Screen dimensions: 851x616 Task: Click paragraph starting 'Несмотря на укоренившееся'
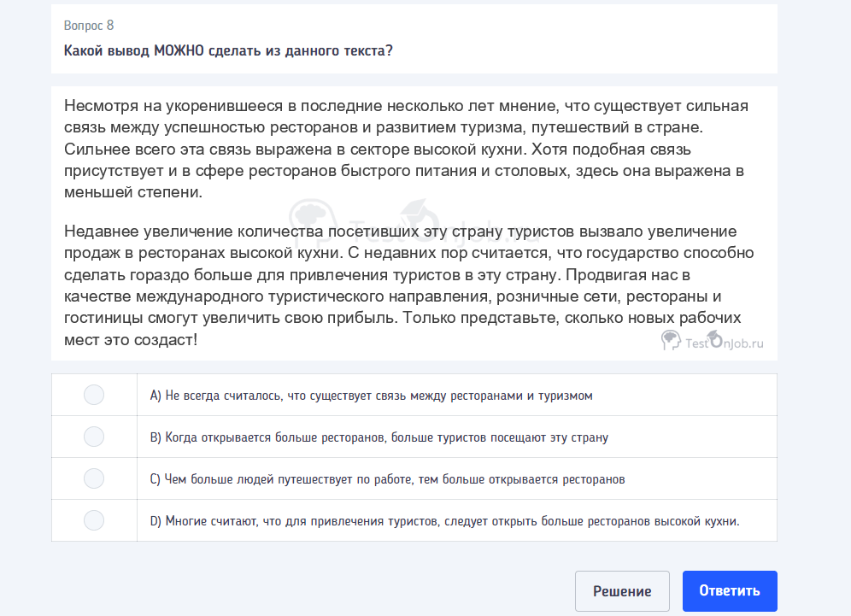[407, 149]
